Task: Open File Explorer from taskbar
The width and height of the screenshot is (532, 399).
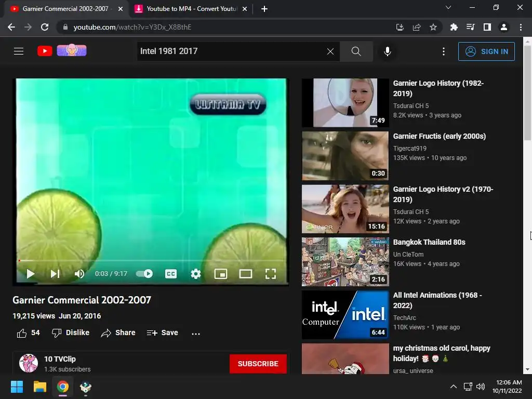Action: click(x=39, y=387)
